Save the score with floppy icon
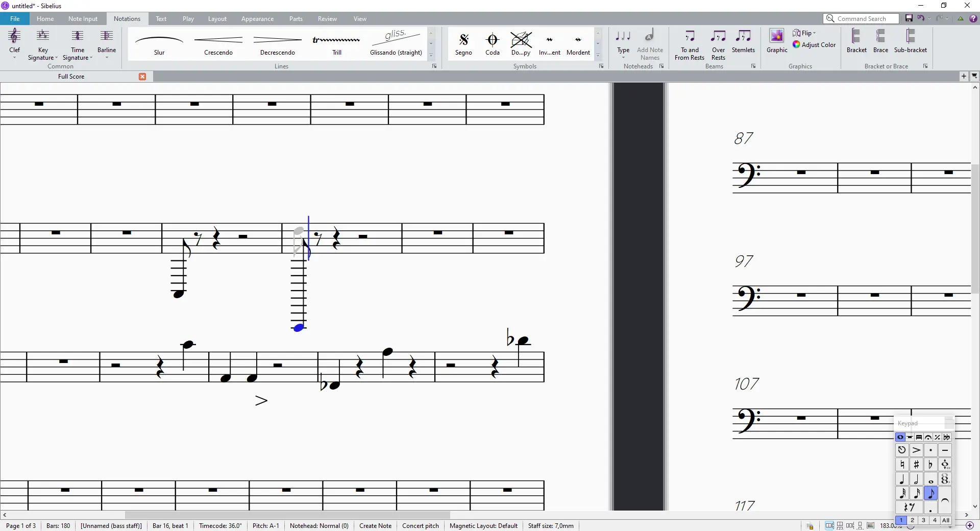Image resolution: width=980 pixels, height=531 pixels. pyautogui.click(x=909, y=18)
